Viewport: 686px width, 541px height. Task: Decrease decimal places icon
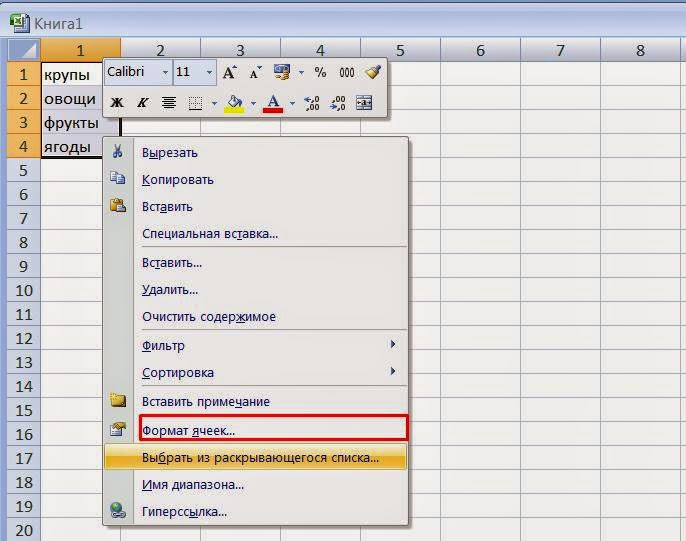(x=338, y=103)
